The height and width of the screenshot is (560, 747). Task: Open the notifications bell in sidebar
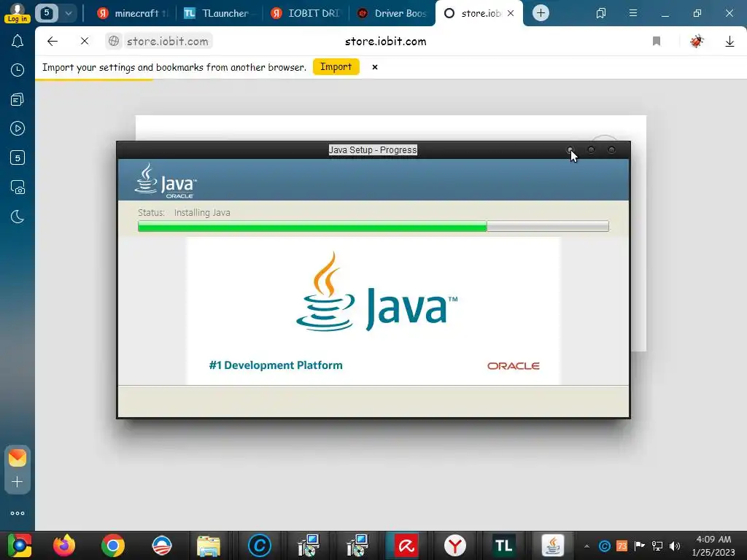pos(18,42)
